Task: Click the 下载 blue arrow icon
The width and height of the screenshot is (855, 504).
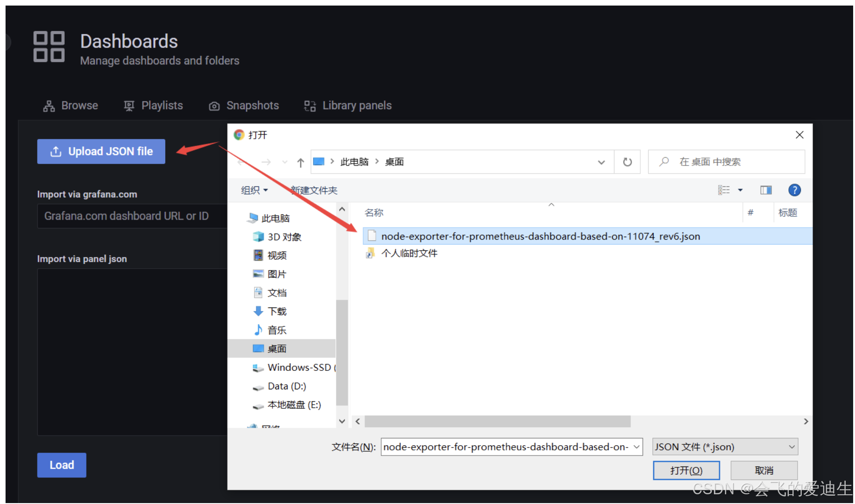Action: pos(258,311)
